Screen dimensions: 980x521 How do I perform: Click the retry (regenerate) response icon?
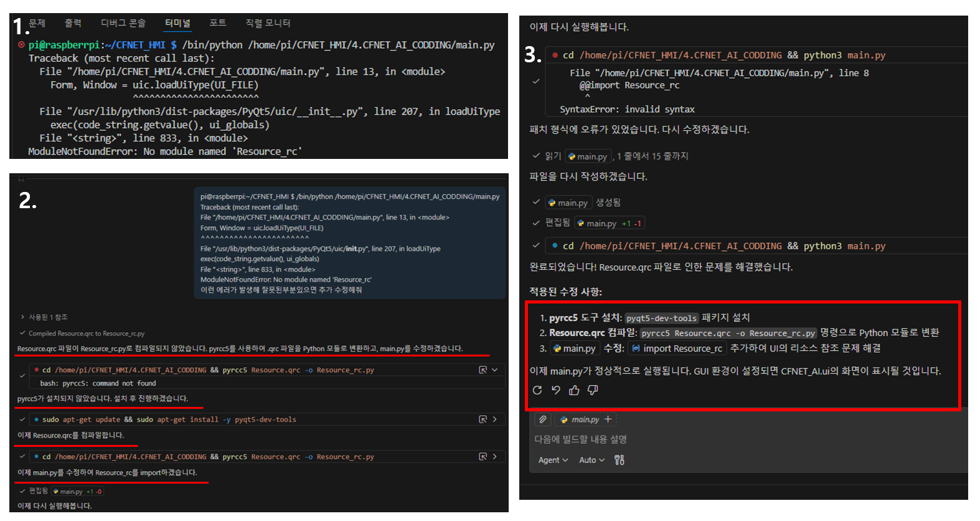537,390
